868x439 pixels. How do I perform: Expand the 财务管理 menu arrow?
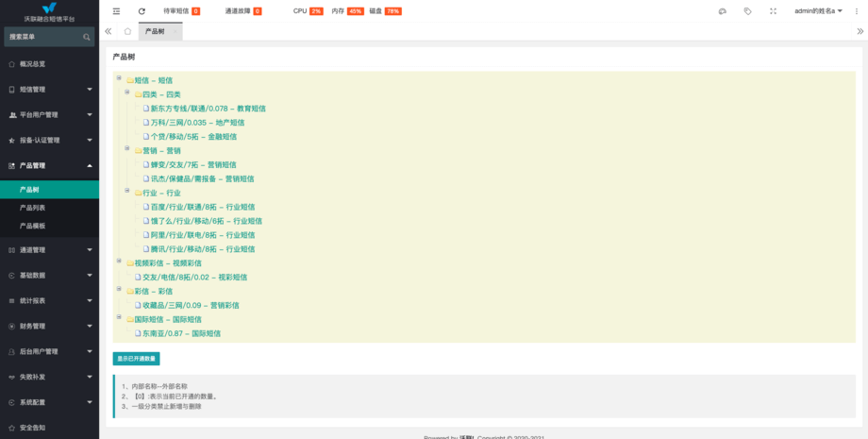coord(90,326)
